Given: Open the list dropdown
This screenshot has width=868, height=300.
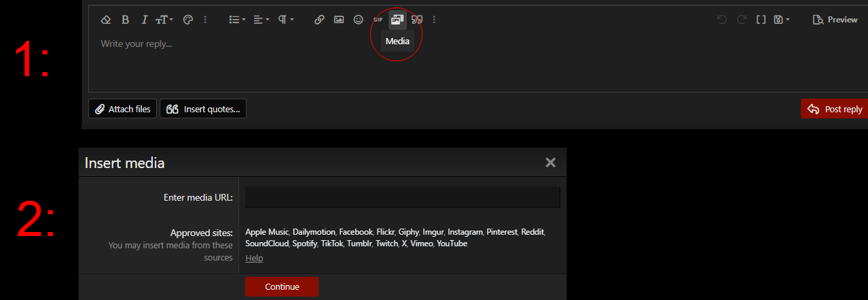Looking at the screenshot, I should point(238,20).
